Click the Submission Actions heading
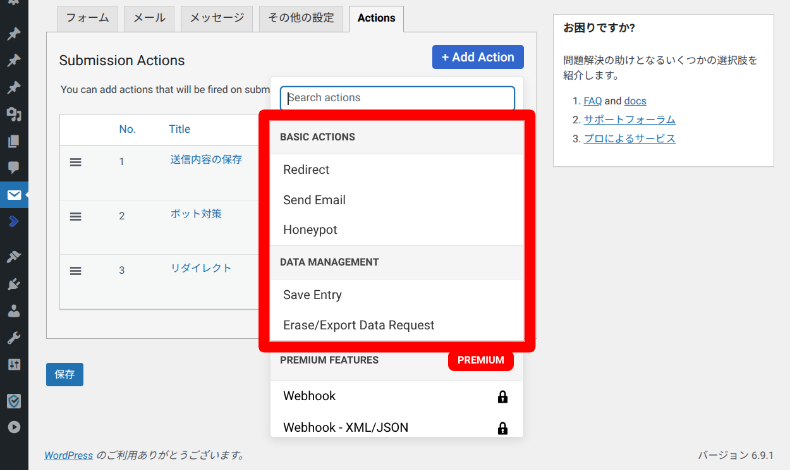The image size is (790, 470). (x=122, y=60)
